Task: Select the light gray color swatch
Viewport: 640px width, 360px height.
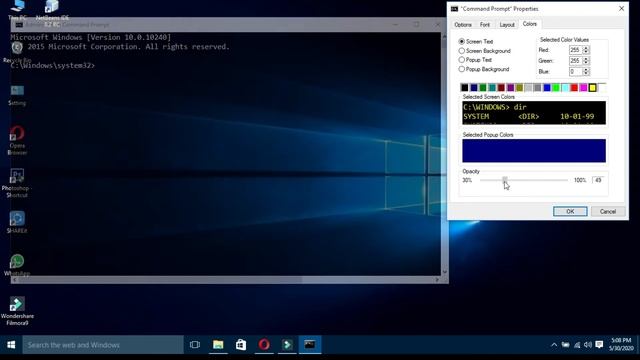Action: point(529,87)
